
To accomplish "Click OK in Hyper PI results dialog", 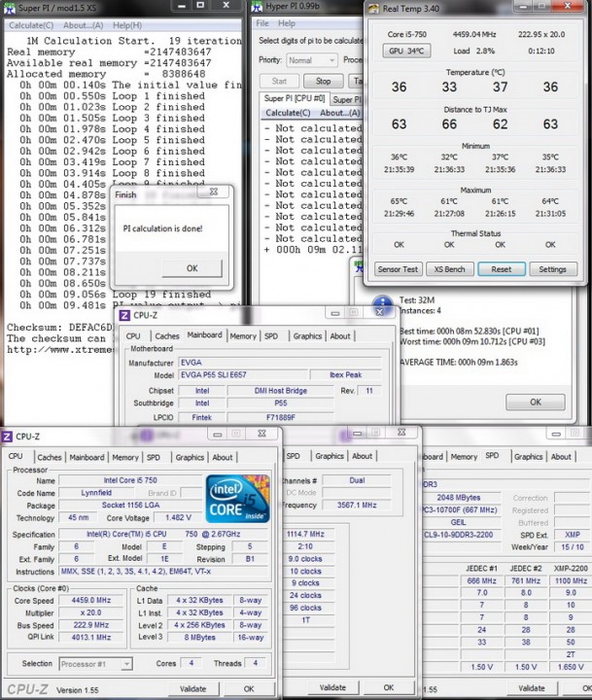I will pyautogui.click(x=536, y=402).
